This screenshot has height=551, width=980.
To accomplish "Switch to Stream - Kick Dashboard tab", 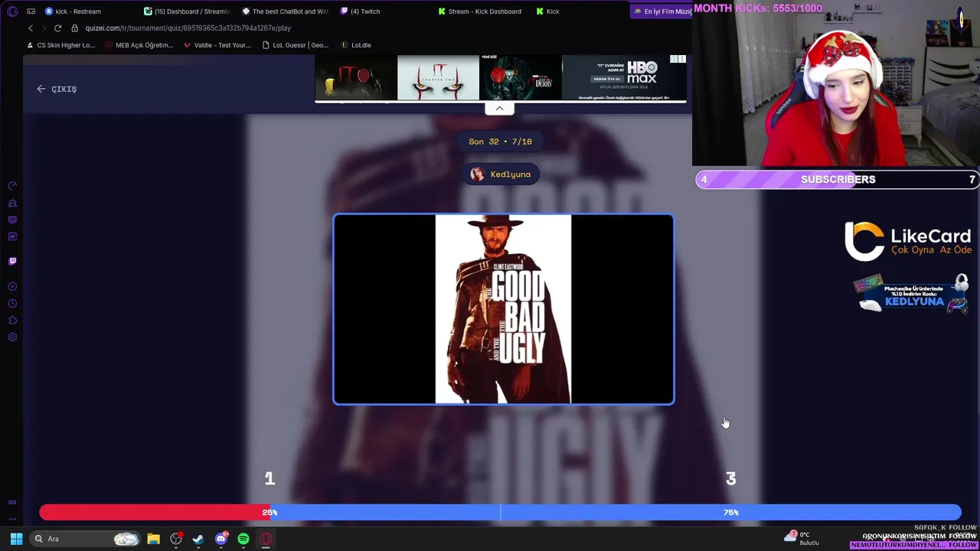I will pyautogui.click(x=480, y=11).
